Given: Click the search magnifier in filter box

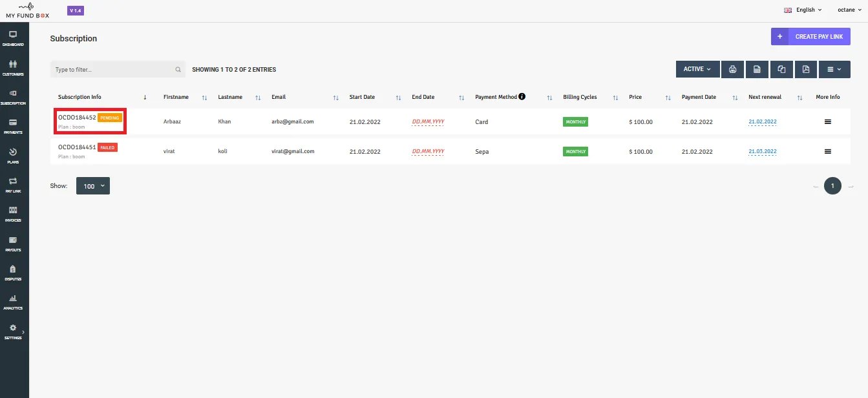Looking at the screenshot, I should (178, 70).
